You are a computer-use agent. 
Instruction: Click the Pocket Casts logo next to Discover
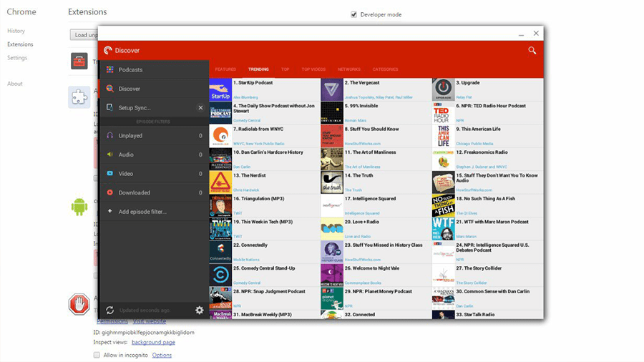(x=107, y=51)
